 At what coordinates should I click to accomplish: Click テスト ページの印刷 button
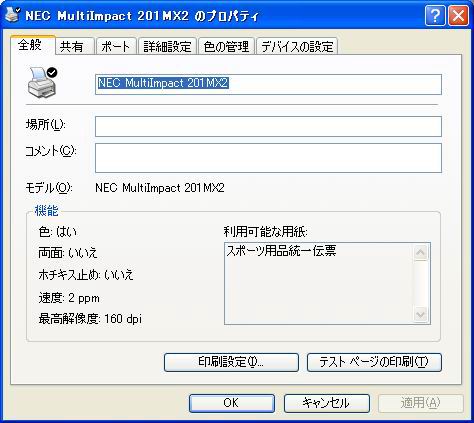374,362
